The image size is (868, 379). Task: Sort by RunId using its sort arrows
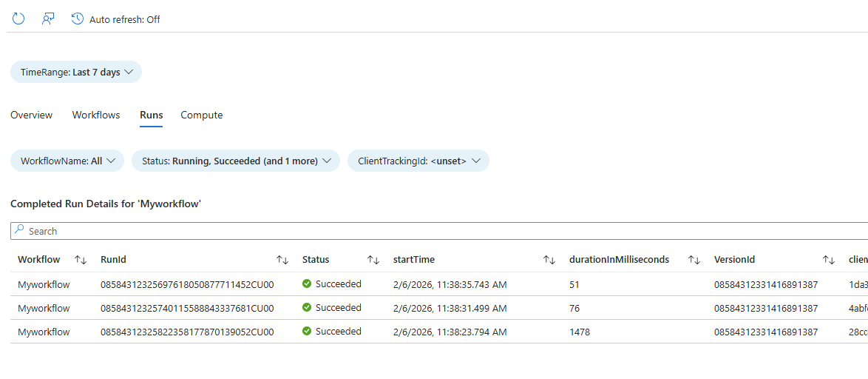282,260
